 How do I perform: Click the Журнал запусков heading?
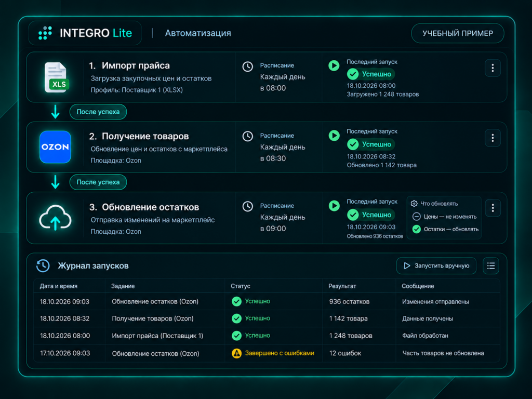pyautogui.click(x=93, y=265)
